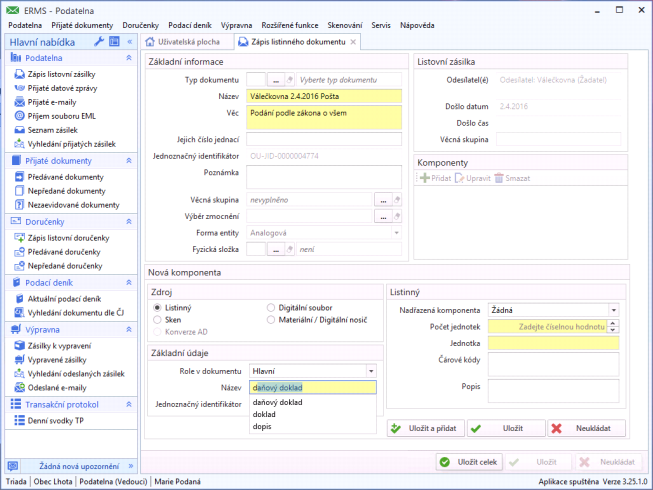Collapse the Doručenky sidebar section

129,221
